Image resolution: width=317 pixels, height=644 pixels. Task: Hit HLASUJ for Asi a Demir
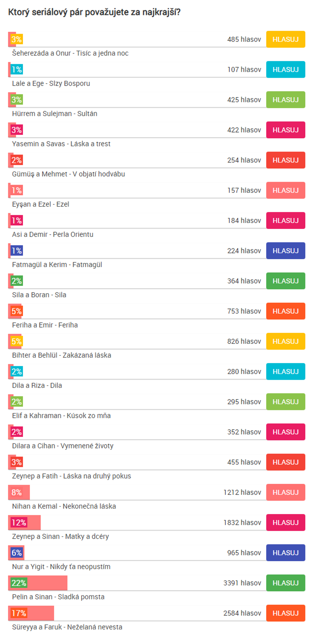285,220
